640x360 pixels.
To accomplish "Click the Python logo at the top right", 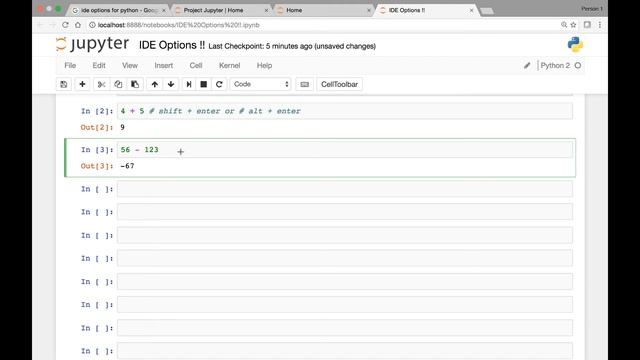I will [x=575, y=44].
